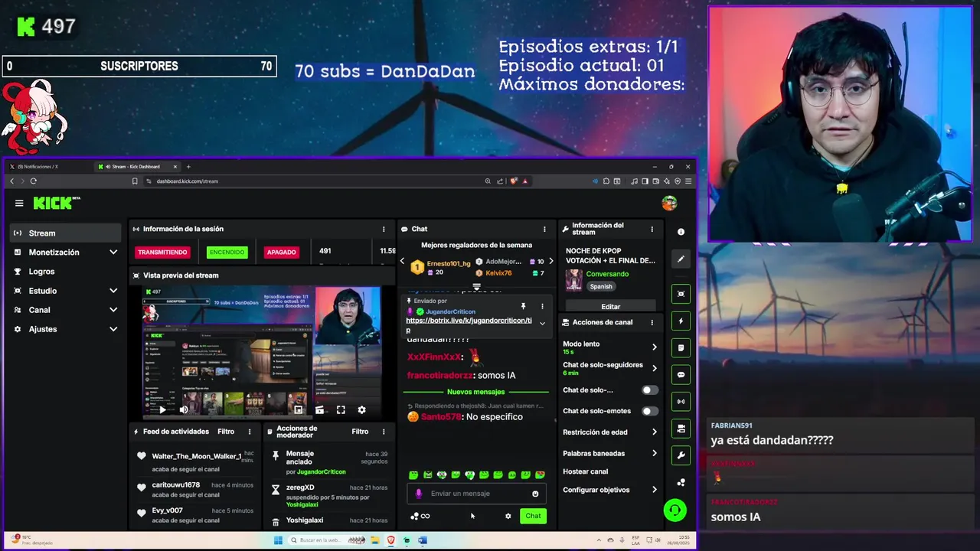Click Filtro in Feed de actividades
980x551 pixels.
click(x=226, y=432)
